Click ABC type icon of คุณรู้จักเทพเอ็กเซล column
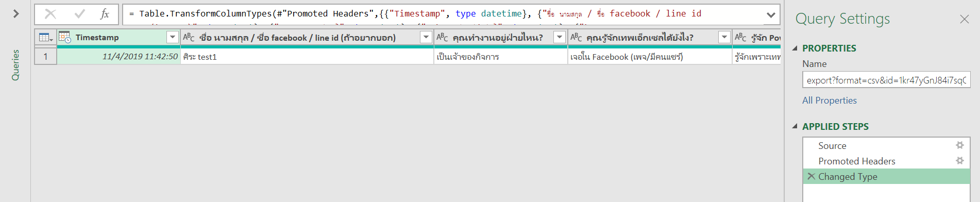 coord(576,37)
